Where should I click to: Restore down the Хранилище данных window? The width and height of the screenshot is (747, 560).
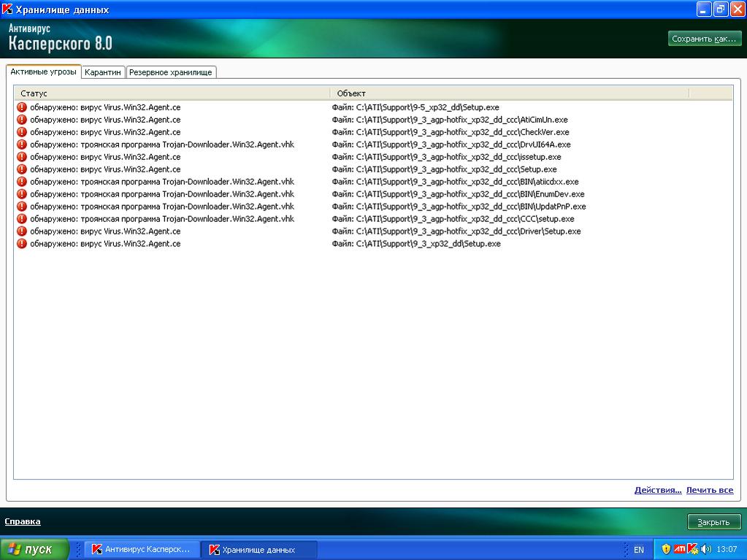click(x=721, y=9)
